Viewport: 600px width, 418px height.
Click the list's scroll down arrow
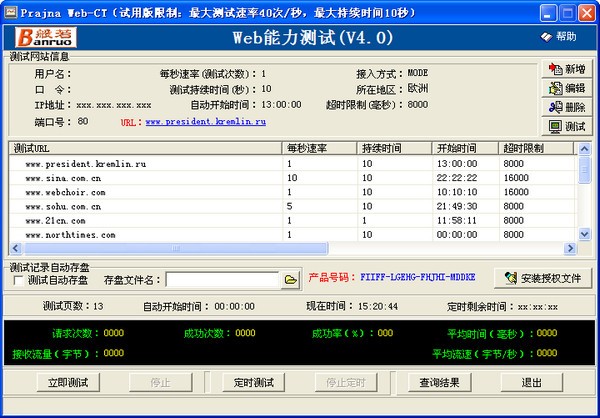[x=584, y=234]
